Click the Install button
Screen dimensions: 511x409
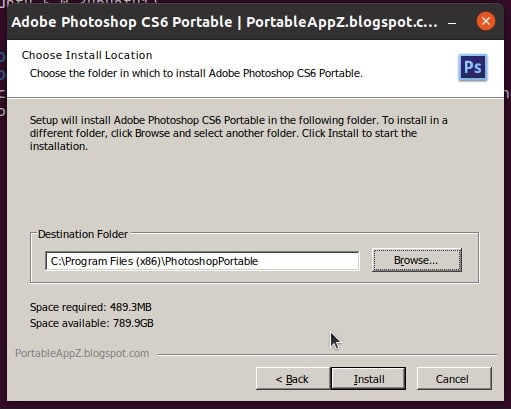[368, 379]
